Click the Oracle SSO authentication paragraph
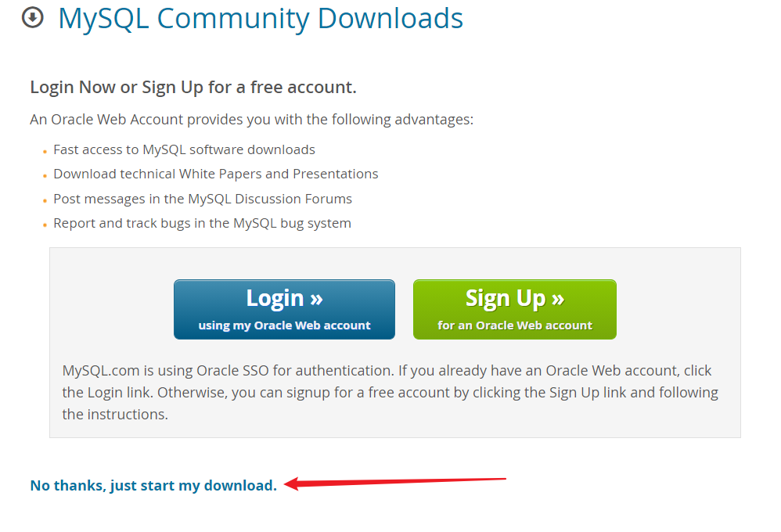Image resolution: width=781 pixels, height=532 pixels. coord(390,393)
